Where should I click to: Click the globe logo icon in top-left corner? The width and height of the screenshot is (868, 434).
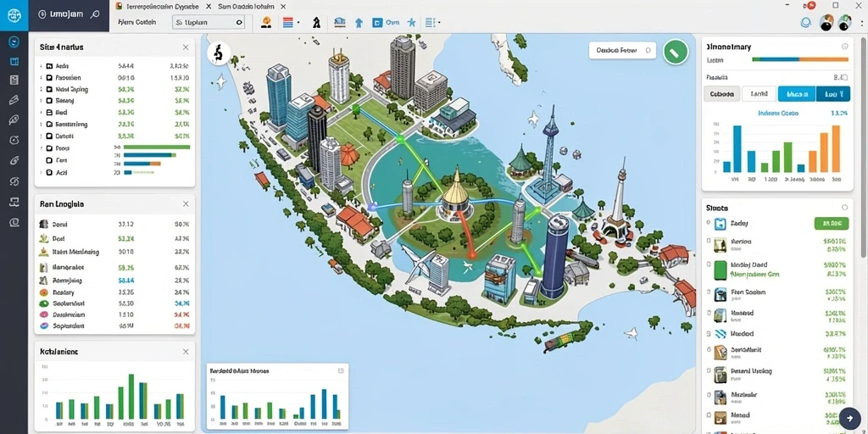[x=14, y=15]
